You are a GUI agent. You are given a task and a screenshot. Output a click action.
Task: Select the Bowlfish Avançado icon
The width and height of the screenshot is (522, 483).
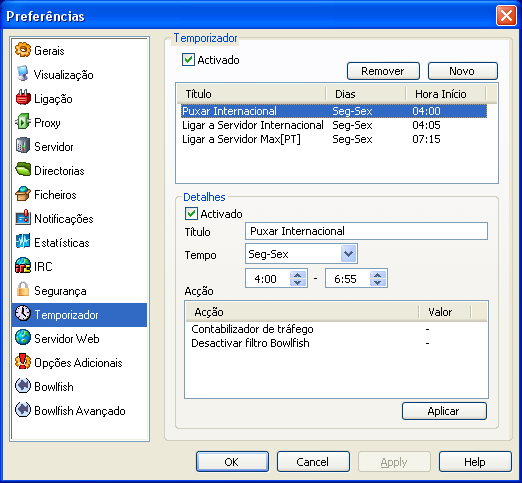pos(23,410)
